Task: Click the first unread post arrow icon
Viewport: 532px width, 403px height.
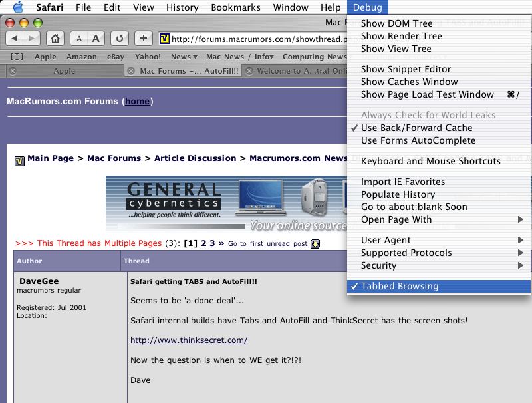Action: point(315,244)
